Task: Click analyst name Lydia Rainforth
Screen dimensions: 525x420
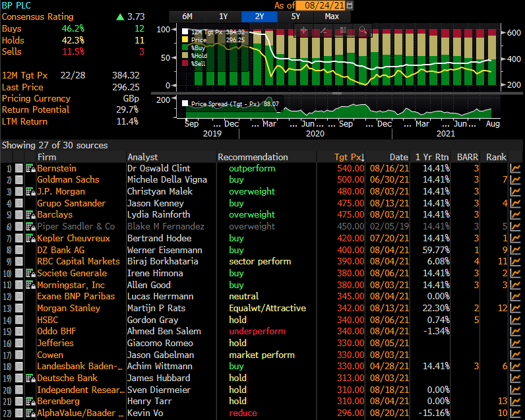Action: (x=158, y=215)
